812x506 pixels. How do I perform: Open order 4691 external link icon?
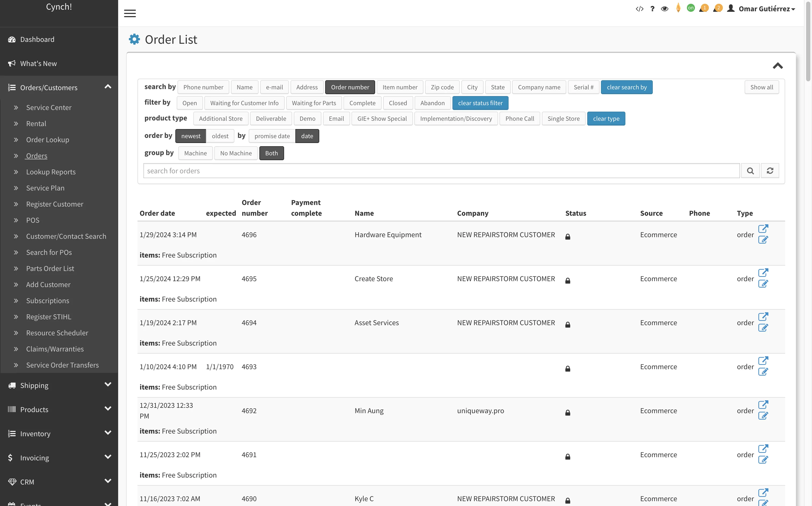coord(763,448)
